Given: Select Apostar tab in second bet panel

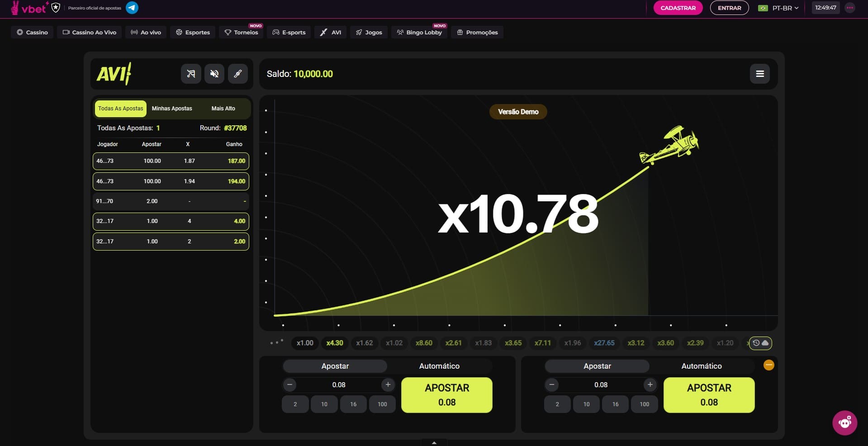Looking at the screenshot, I should pos(597,366).
